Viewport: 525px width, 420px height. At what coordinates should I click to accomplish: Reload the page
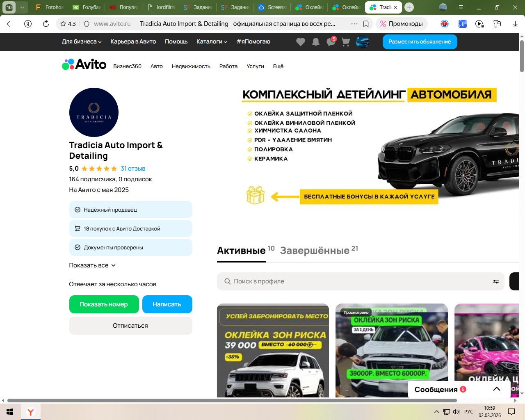click(46, 24)
